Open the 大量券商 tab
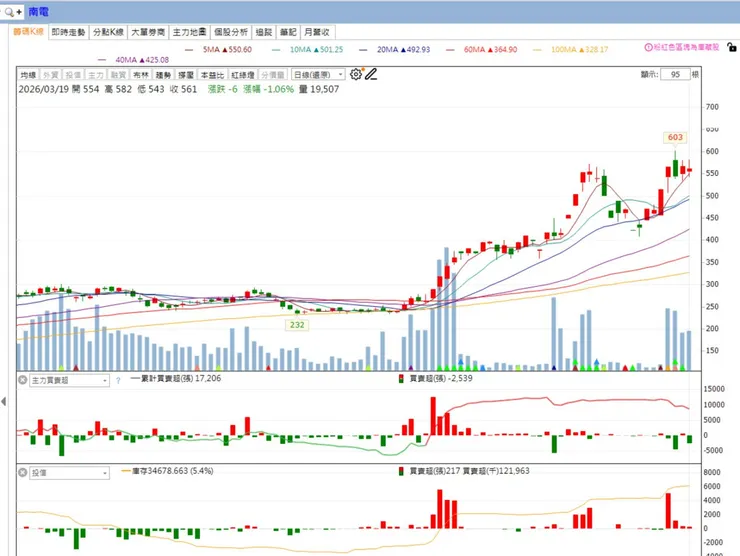The height and width of the screenshot is (556, 740). click(148, 32)
